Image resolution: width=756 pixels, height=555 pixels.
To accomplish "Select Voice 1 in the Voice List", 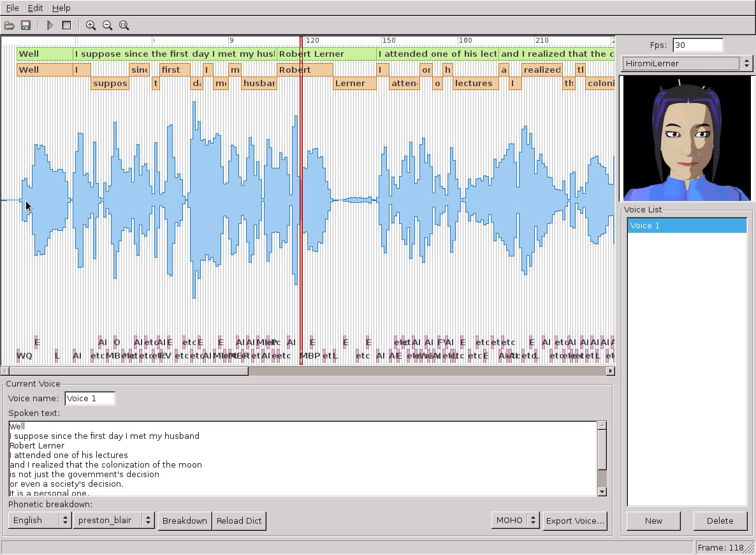I will 687,225.
